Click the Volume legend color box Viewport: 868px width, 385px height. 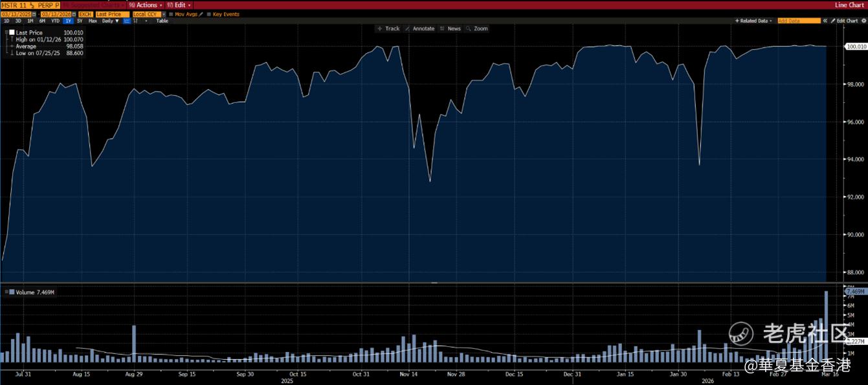click(x=12, y=292)
